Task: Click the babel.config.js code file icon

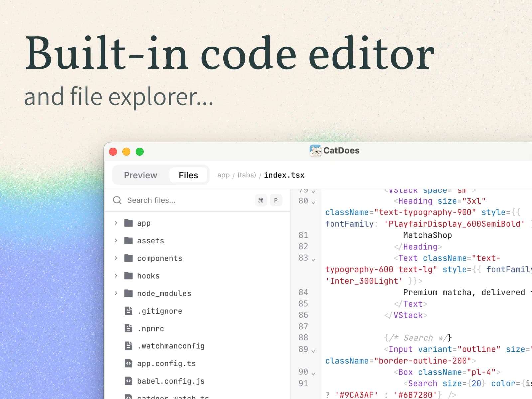Action: [x=128, y=381]
